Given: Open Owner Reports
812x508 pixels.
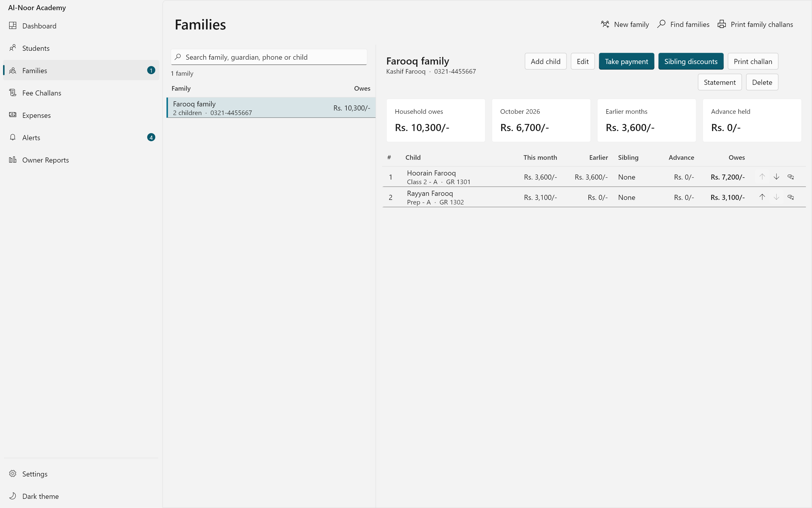Looking at the screenshot, I should [x=81, y=160].
